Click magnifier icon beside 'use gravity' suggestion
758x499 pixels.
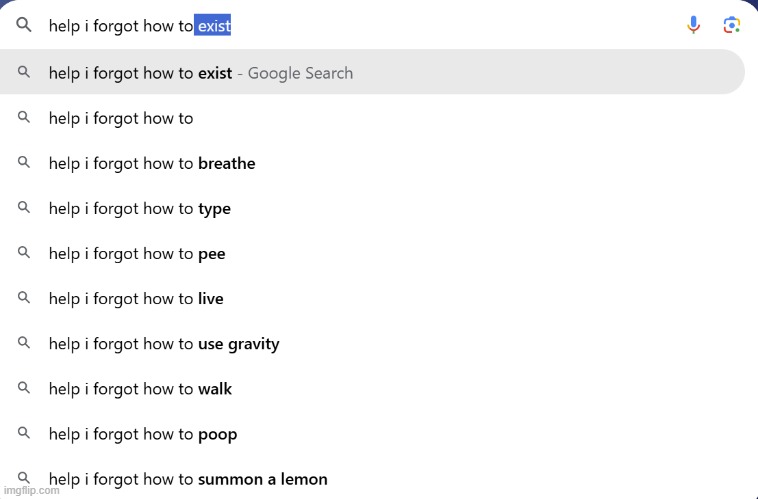pyautogui.click(x=24, y=343)
